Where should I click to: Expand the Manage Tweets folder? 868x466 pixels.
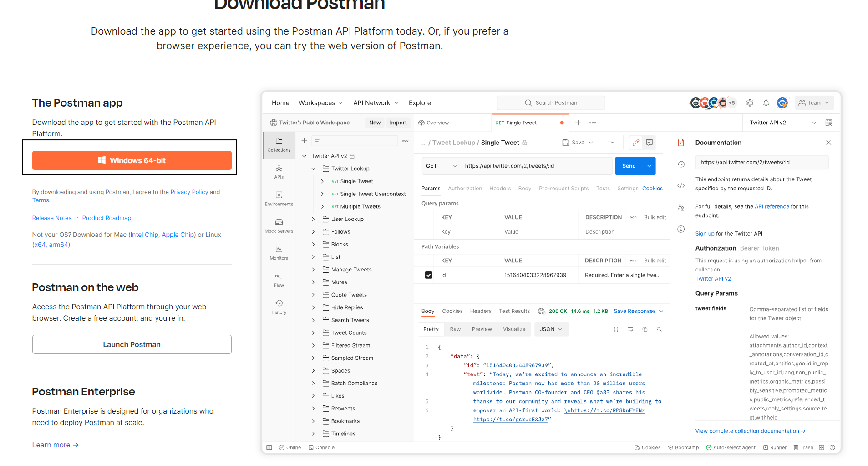coord(313,270)
